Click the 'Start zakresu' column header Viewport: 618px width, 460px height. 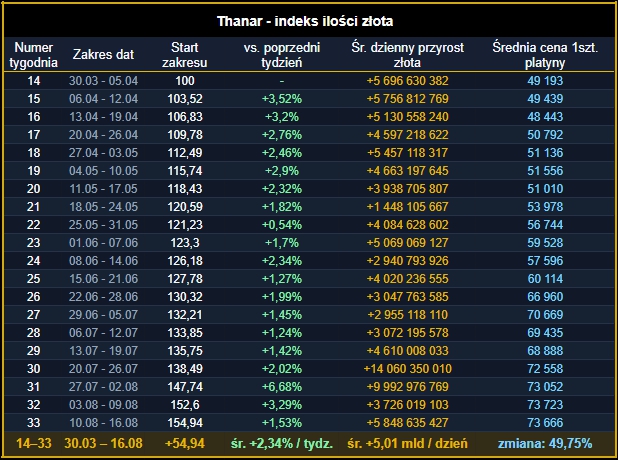pos(184,55)
